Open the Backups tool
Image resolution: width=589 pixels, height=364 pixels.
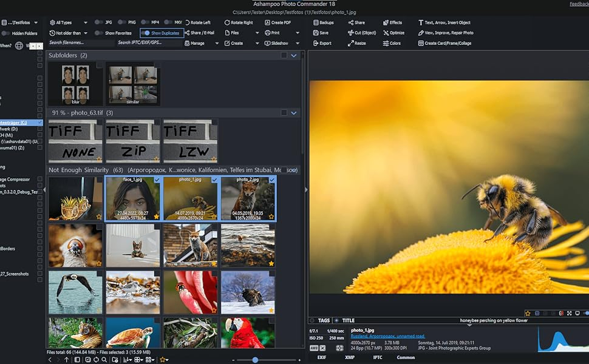pos(323,22)
